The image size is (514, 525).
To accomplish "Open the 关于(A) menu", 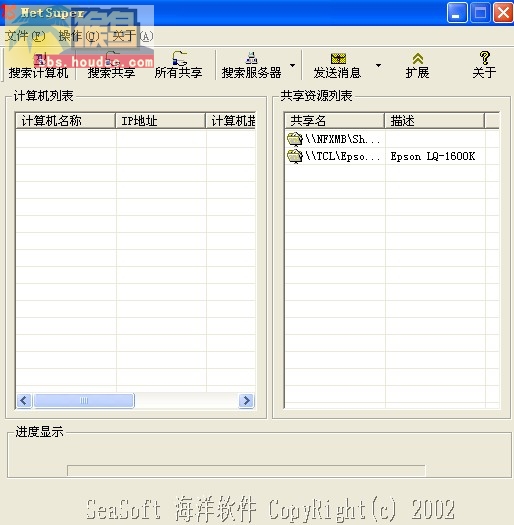I will pyautogui.click(x=133, y=36).
